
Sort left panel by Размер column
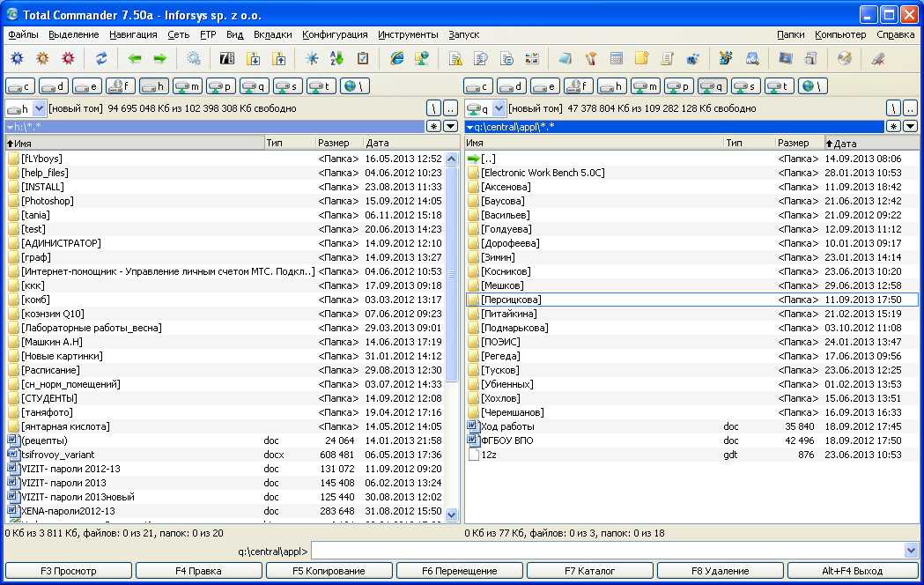pyautogui.click(x=338, y=143)
